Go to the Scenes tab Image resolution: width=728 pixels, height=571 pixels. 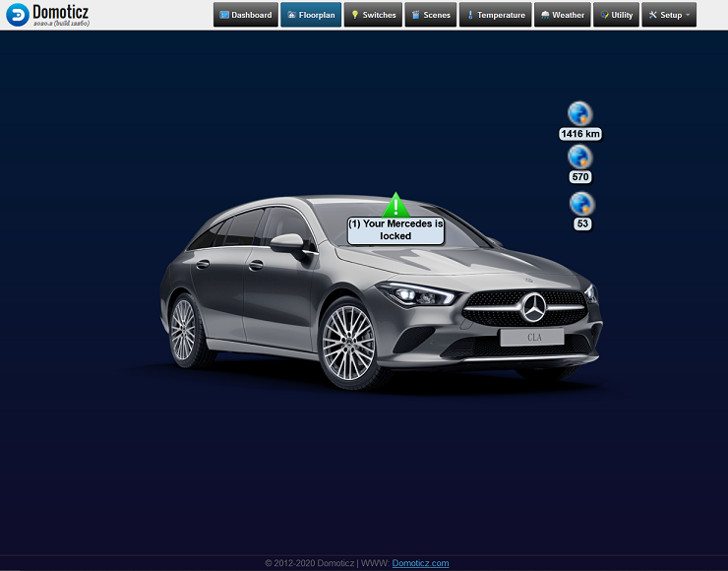pos(431,15)
